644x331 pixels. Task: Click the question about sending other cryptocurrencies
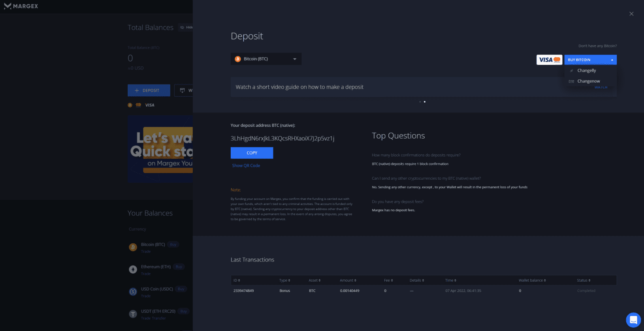(426, 179)
